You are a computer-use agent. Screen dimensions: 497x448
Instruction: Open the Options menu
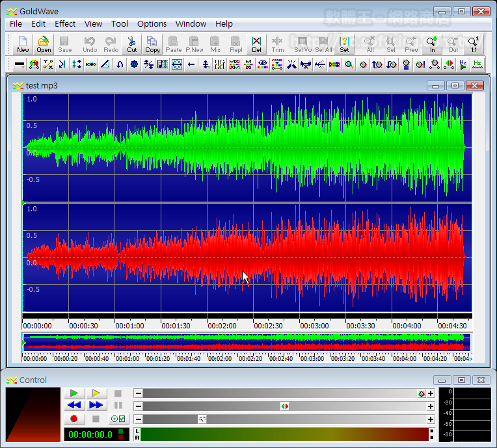152,23
